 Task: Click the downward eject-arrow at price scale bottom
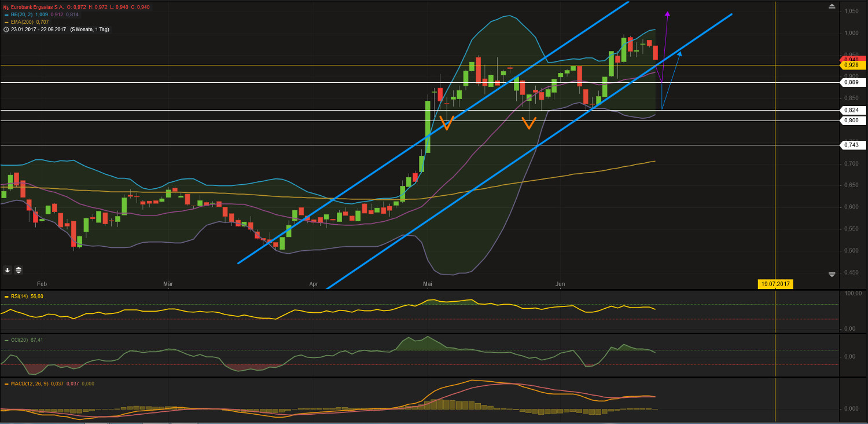832,274
